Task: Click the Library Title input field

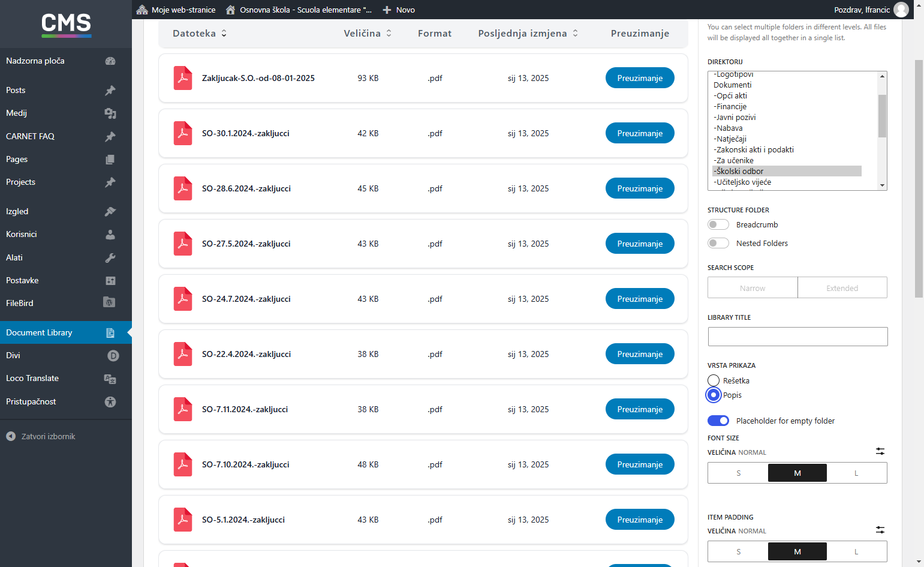Action: [x=797, y=337]
